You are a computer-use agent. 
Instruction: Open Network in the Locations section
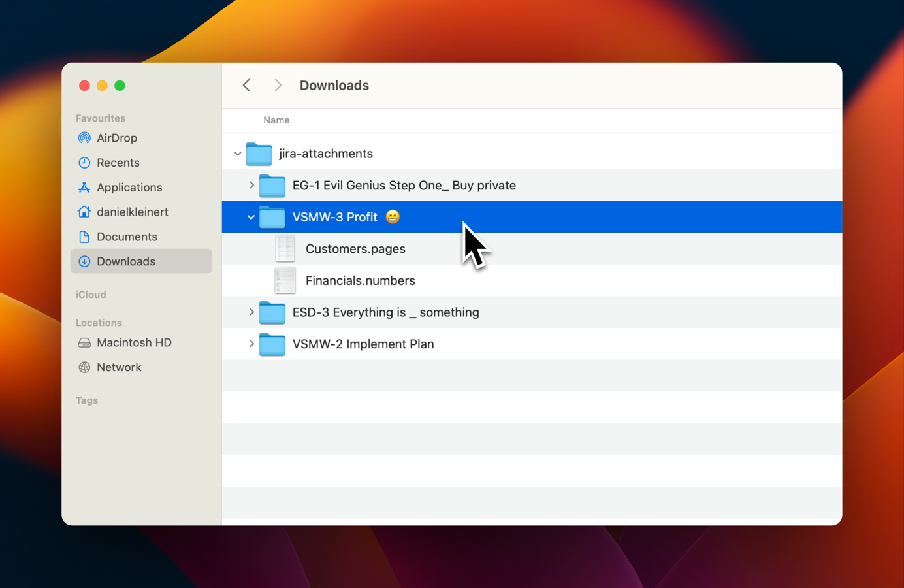[118, 367]
